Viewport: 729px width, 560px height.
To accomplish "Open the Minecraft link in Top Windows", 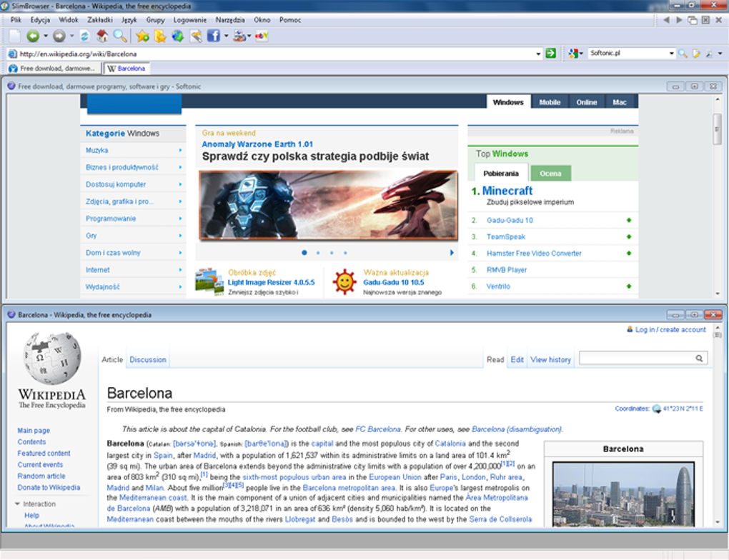I will click(507, 191).
